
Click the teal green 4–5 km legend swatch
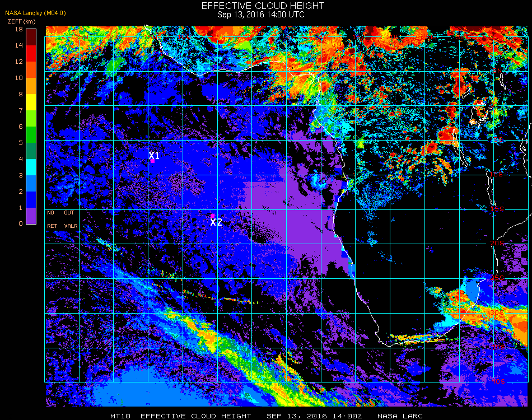tap(31, 151)
